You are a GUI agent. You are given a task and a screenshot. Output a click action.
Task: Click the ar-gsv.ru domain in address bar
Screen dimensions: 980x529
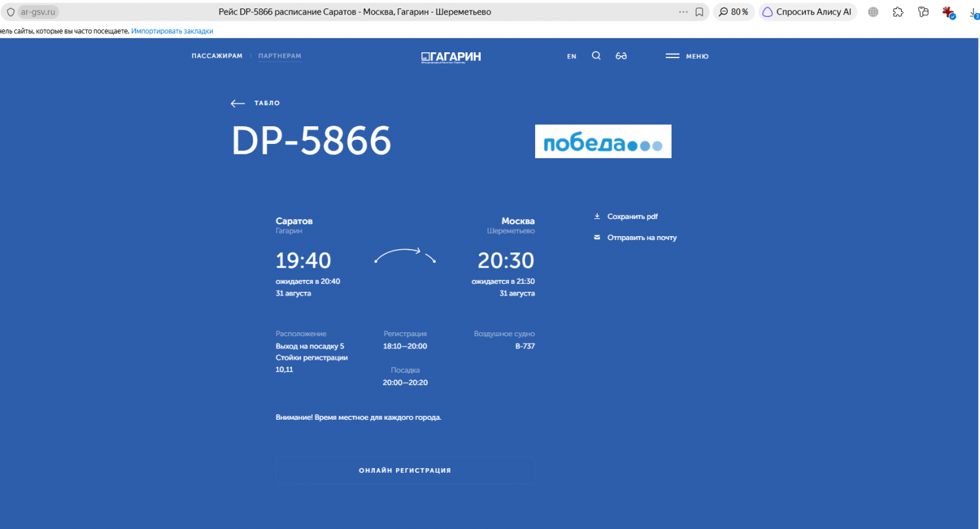(x=38, y=12)
